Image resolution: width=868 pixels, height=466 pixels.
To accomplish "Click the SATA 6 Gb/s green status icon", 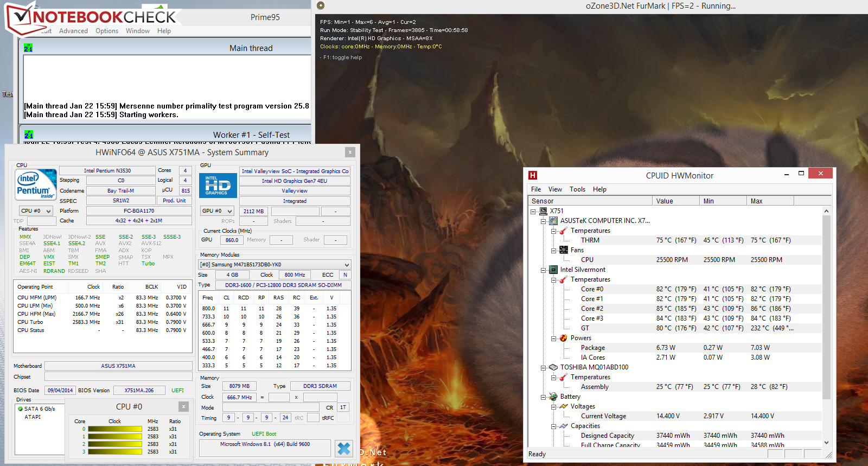I will click(x=20, y=409).
